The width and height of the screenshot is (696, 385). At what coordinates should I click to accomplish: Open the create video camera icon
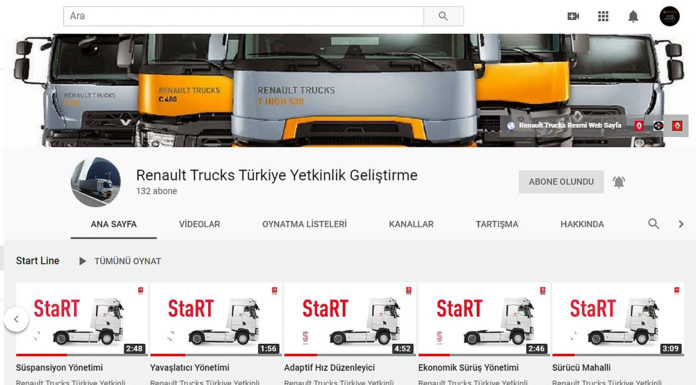point(573,16)
